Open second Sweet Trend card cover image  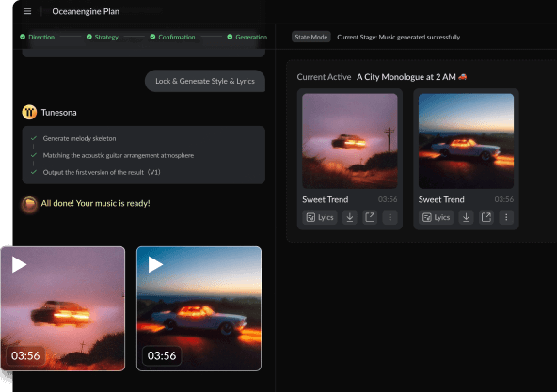click(466, 141)
